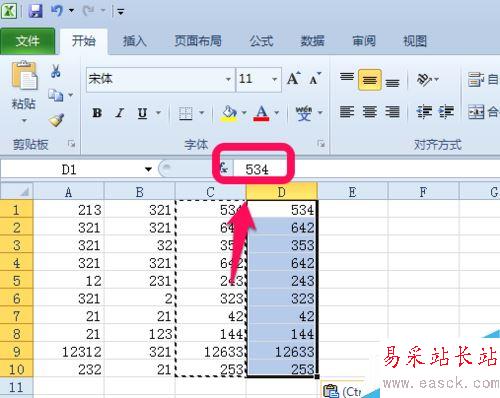The height and width of the screenshot is (398, 500).
Task: Click the Borders icon
Action: 186,113
